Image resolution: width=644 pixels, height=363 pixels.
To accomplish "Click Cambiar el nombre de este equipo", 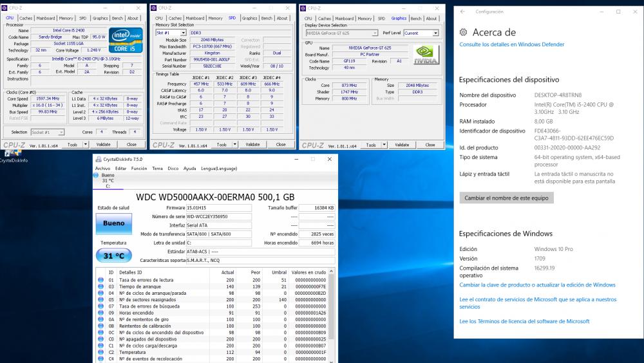I will point(506,198).
